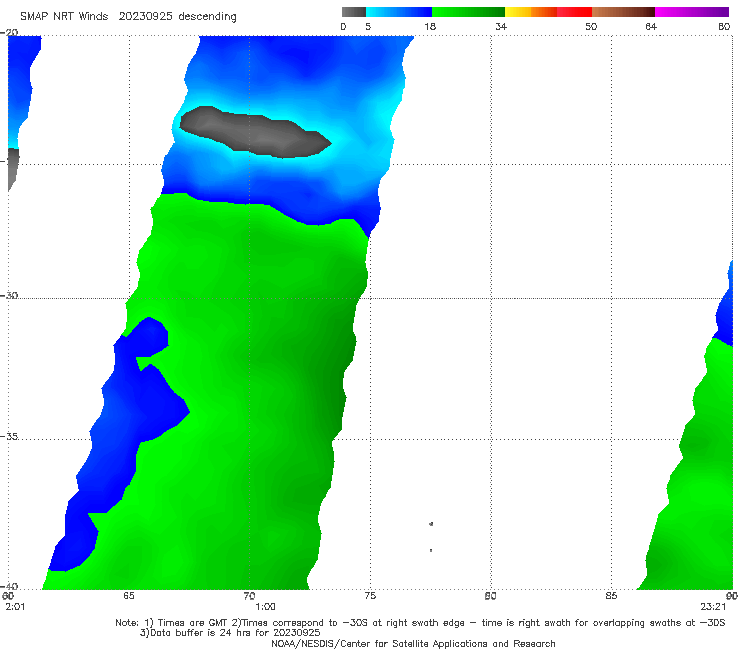Click the gray 0-5 segment of the color bar
This screenshot has width=740, height=650.
pyautogui.click(x=353, y=12)
